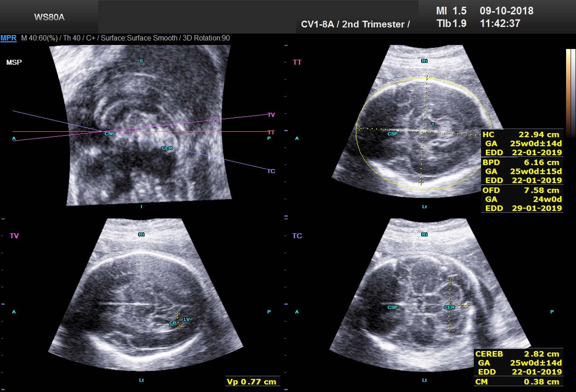Select the BPD 6.16 cm measurement result
Viewport: 576px width, 392px height.
[x=522, y=162]
